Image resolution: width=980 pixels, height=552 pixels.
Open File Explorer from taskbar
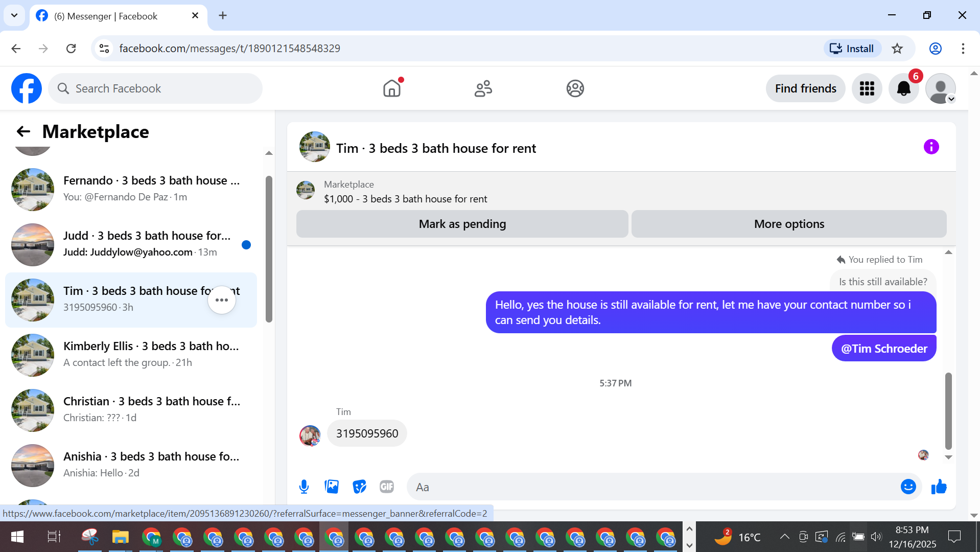[x=120, y=537]
